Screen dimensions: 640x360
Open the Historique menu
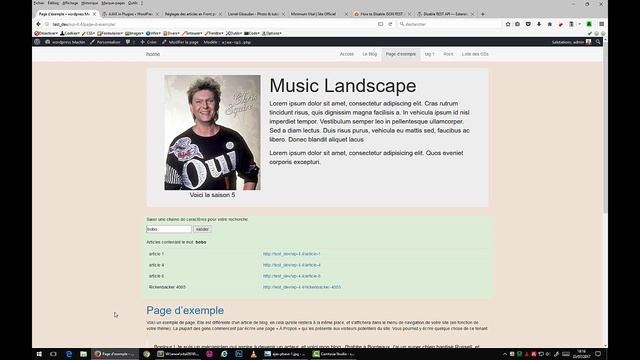(x=89, y=3)
